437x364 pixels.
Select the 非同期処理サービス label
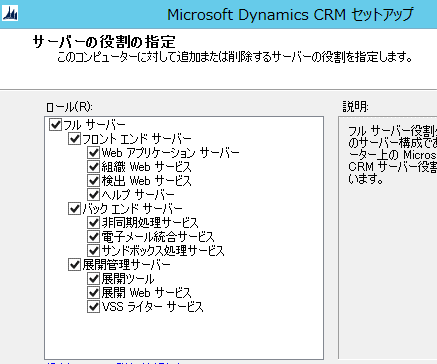click(150, 223)
